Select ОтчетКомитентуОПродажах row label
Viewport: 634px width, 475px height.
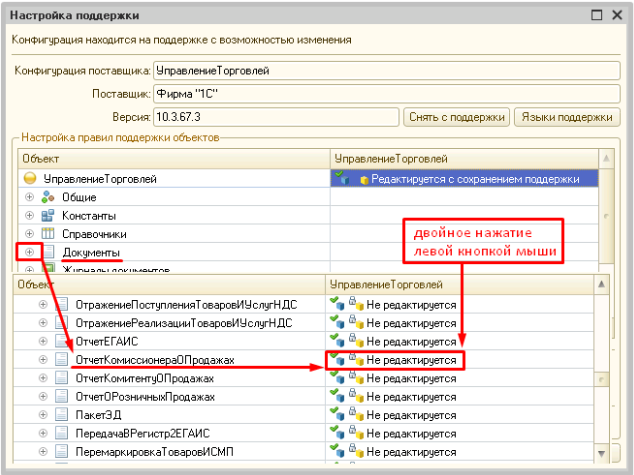pos(145,378)
